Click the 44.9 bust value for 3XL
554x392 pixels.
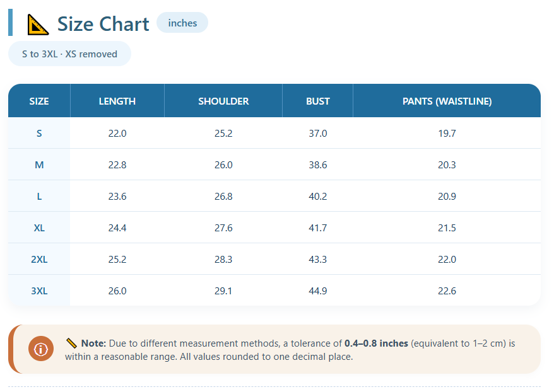[x=318, y=291]
